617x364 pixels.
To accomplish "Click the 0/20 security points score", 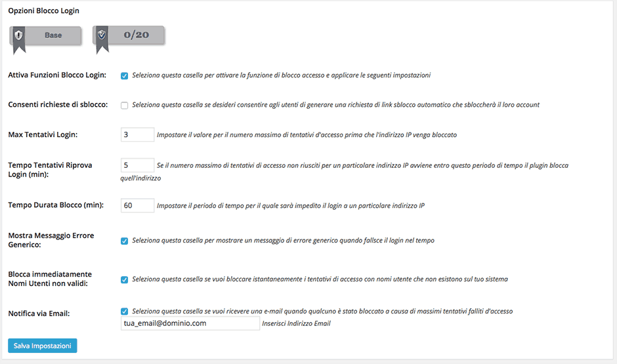I will tap(137, 35).
